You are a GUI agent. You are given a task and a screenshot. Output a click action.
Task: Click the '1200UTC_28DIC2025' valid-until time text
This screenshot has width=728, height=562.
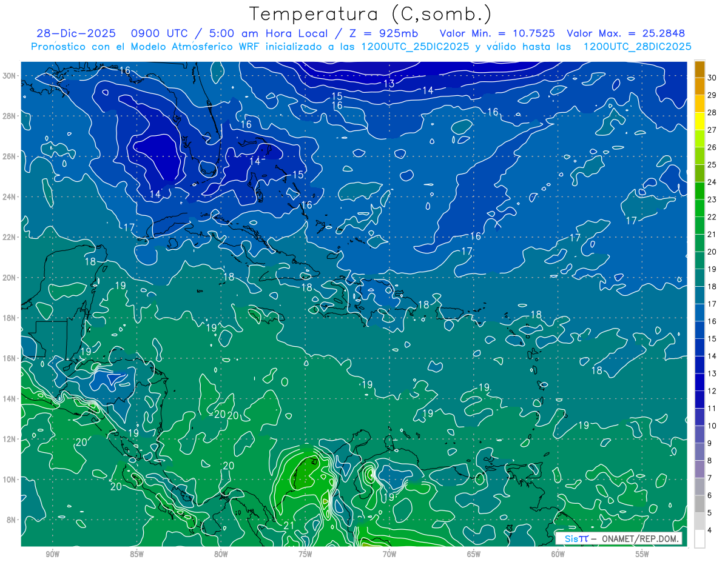(x=637, y=47)
